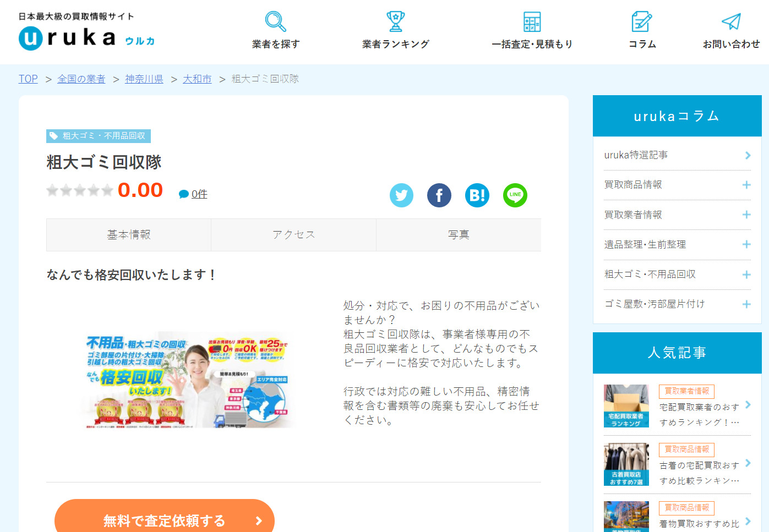Open the 全国の業者 breadcrumb link
This screenshot has width=769, height=532.
click(x=81, y=79)
